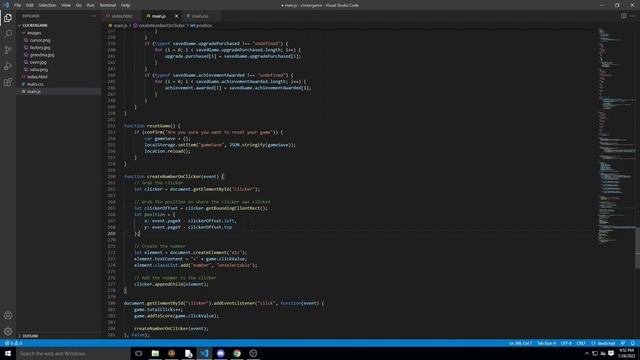
Task: Open factory.jpg in the explorer
Action: coord(40,47)
